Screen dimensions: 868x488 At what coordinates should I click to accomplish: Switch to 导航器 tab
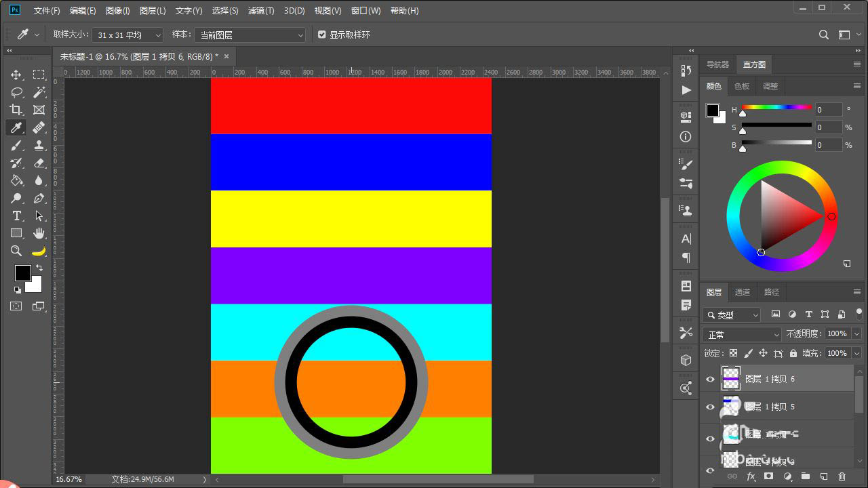click(717, 64)
